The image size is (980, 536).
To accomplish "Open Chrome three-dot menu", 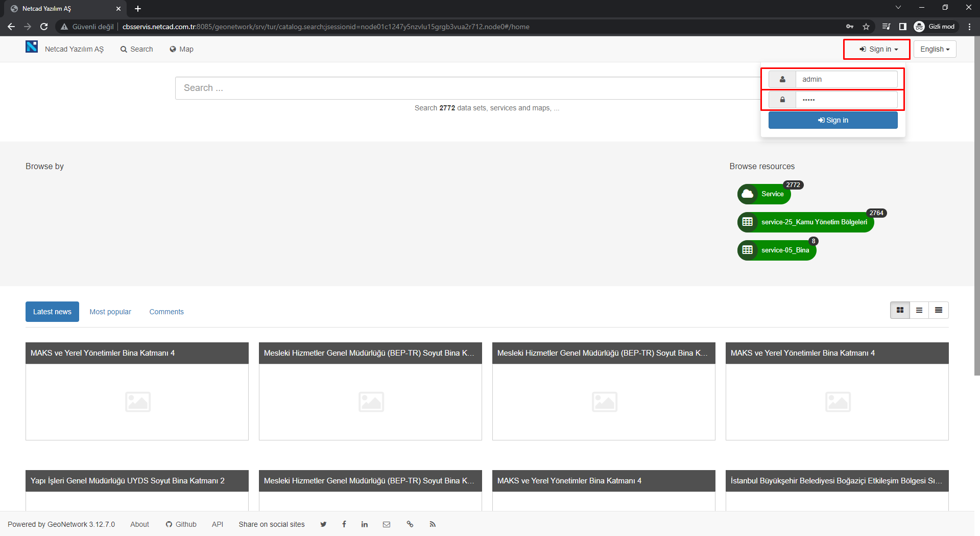I will (x=969, y=27).
